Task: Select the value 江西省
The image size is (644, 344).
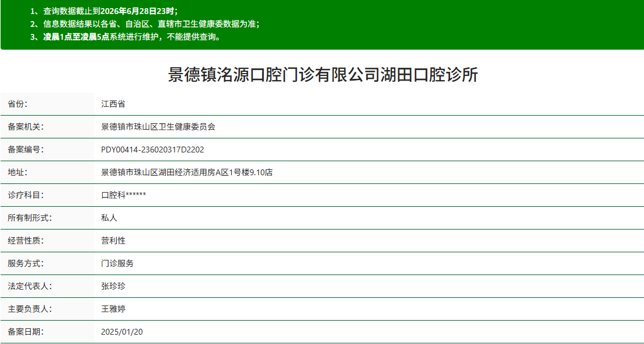Action: (113, 104)
